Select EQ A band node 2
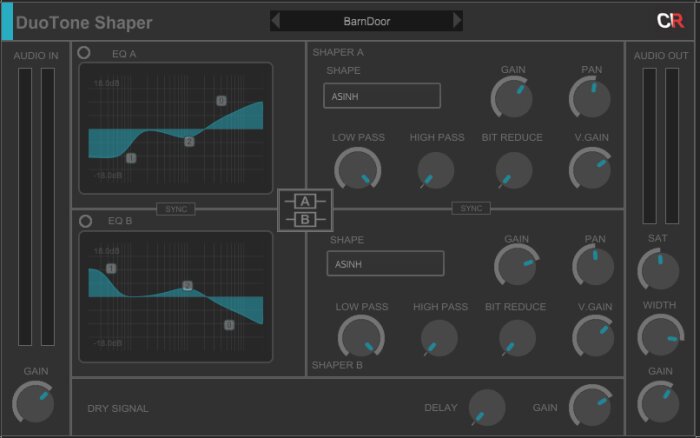Screen dimensions: 700x438 (x=189, y=142)
